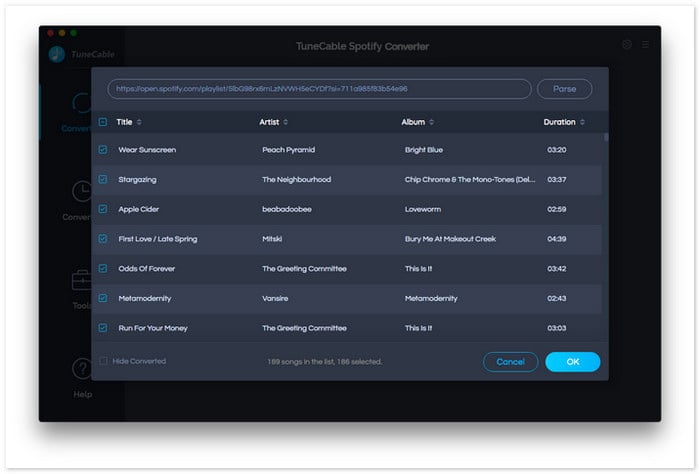Screen dimensions: 700x474
Task: Open the settings gear icon
Action: (x=627, y=44)
